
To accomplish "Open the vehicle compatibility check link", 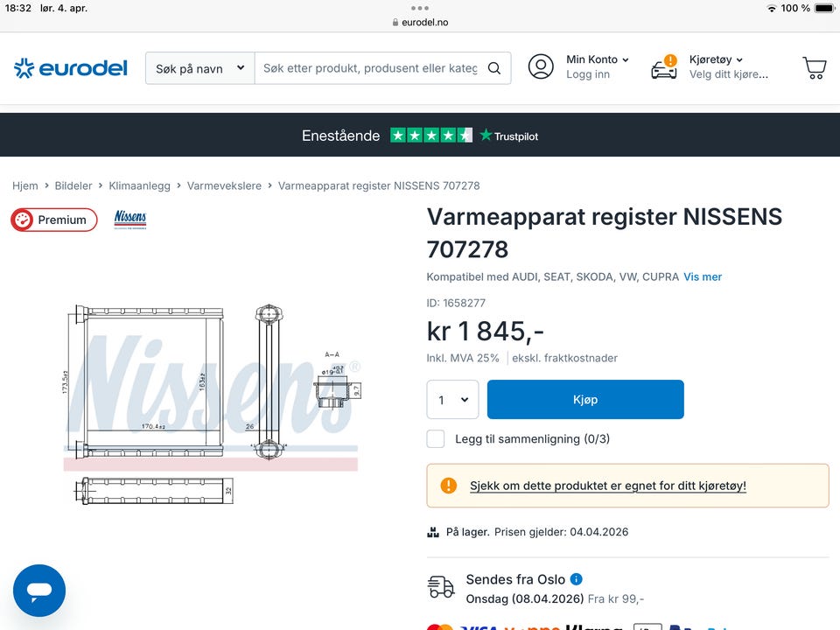I will coord(607,486).
